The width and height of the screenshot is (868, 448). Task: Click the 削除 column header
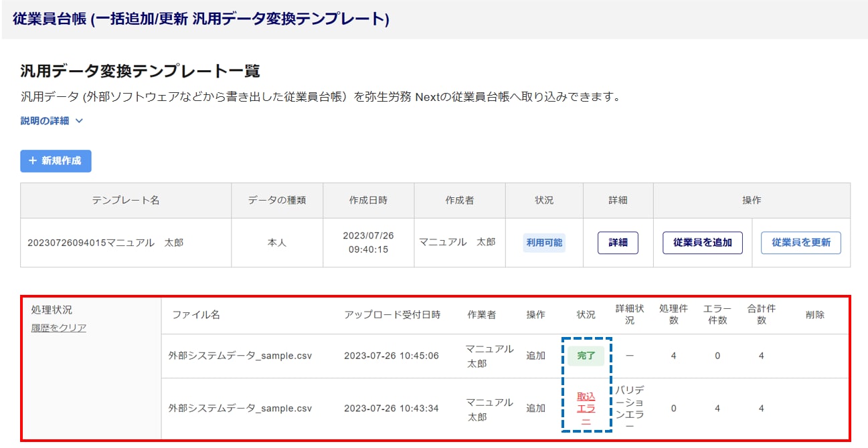click(815, 315)
